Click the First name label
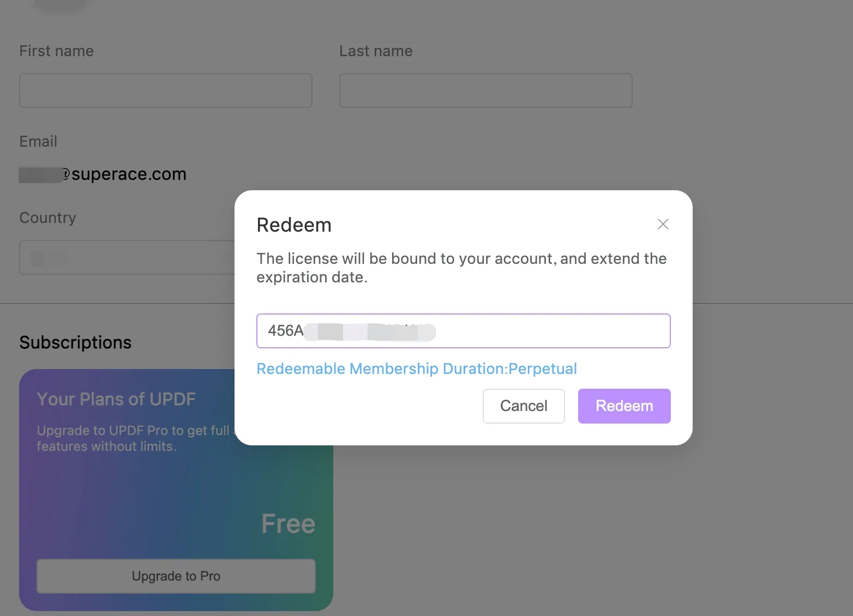The image size is (853, 616). [57, 51]
